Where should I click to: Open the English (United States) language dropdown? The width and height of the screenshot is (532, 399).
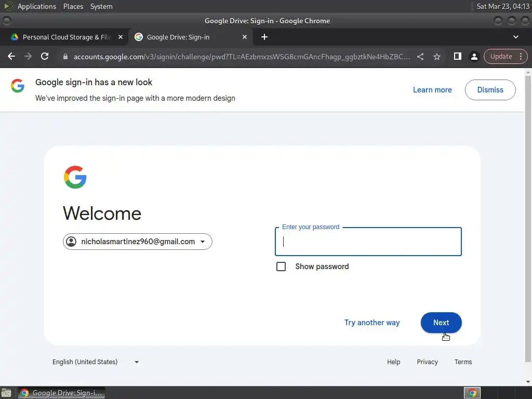tap(96, 362)
